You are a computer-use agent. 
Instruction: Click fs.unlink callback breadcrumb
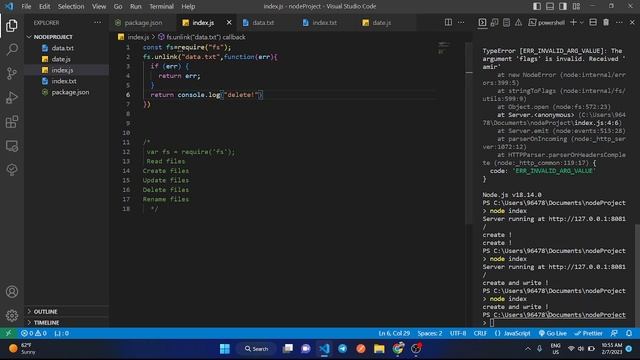(202, 37)
